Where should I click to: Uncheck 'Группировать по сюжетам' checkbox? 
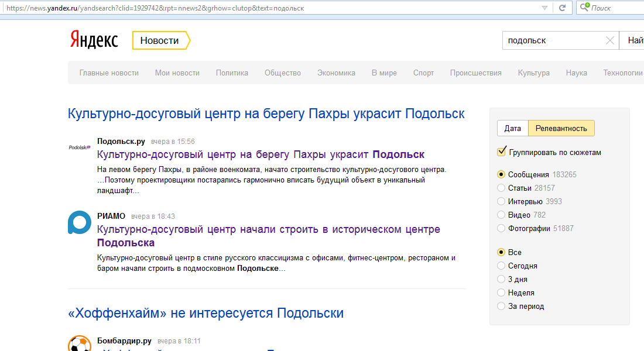[x=501, y=152]
